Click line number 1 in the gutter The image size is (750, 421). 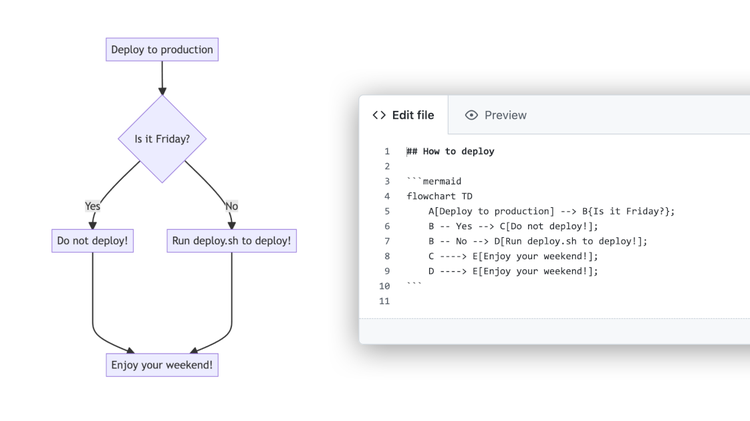387,151
